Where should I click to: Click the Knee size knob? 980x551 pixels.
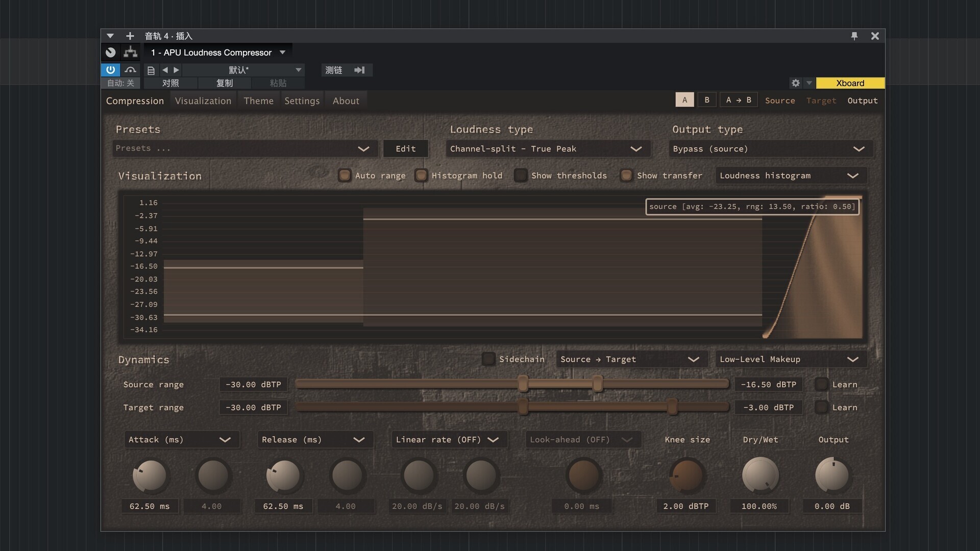(x=687, y=475)
